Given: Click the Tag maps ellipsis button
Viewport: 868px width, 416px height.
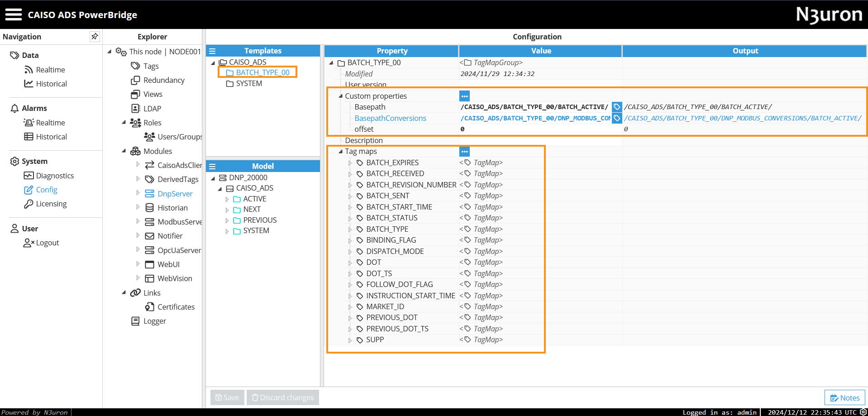Looking at the screenshot, I should coord(464,151).
